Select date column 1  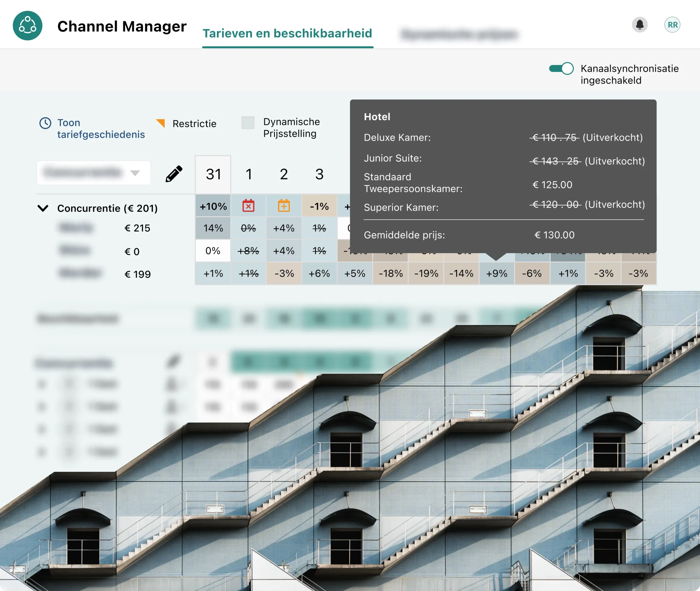pyautogui.click(x=249, y=174)
